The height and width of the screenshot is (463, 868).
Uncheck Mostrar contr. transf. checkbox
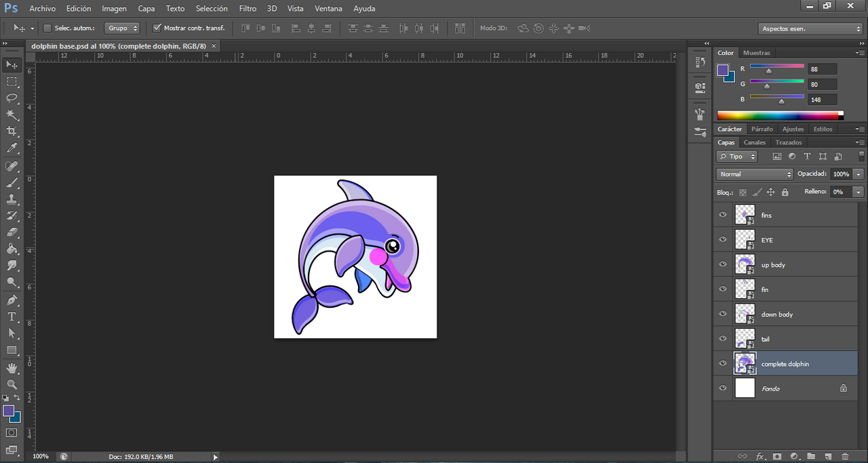(x=157, y=28)
